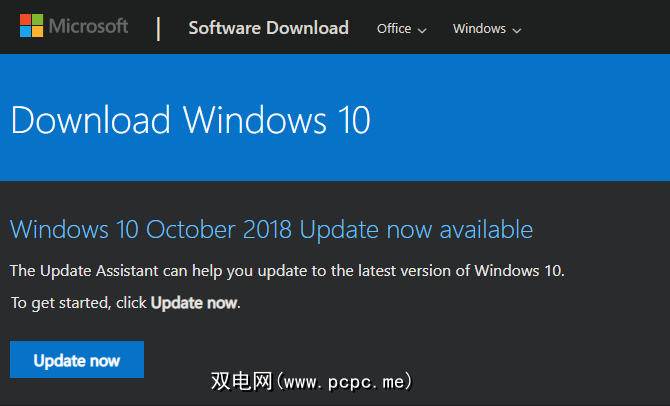
Task: Click the Update Assistant description sentence
Action: (287, 271)
